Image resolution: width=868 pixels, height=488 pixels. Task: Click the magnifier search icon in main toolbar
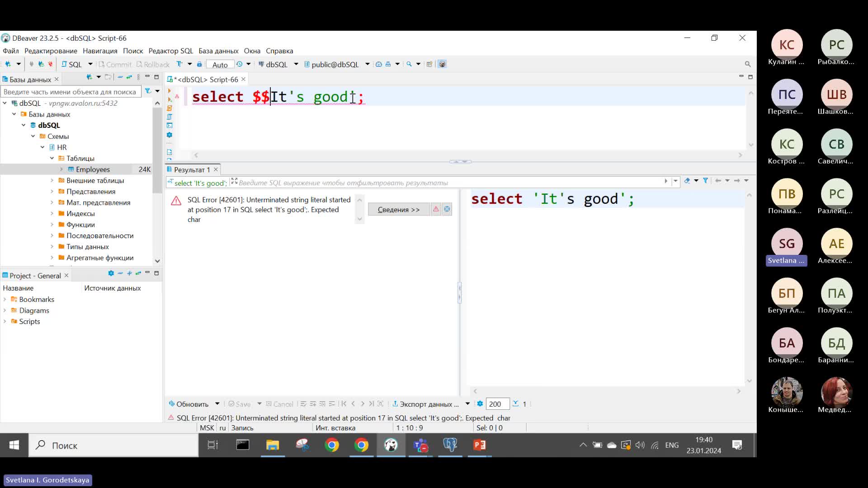[x=409, y=64]
